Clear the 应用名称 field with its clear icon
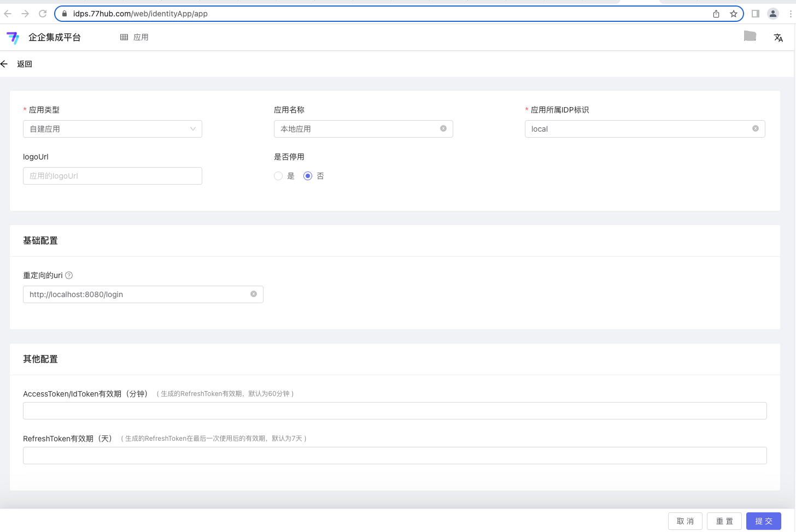Screen dimensions: 796x532 (443, 128)
